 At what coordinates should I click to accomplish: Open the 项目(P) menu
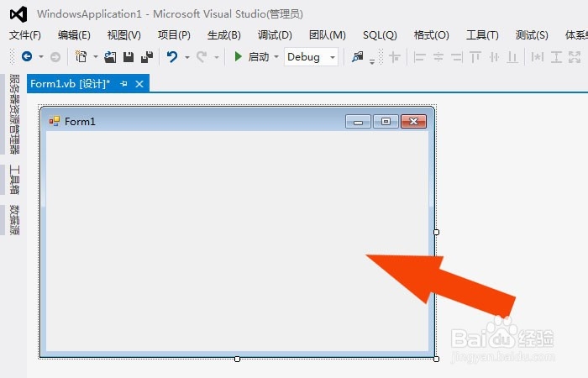click(x=174, y=35)
